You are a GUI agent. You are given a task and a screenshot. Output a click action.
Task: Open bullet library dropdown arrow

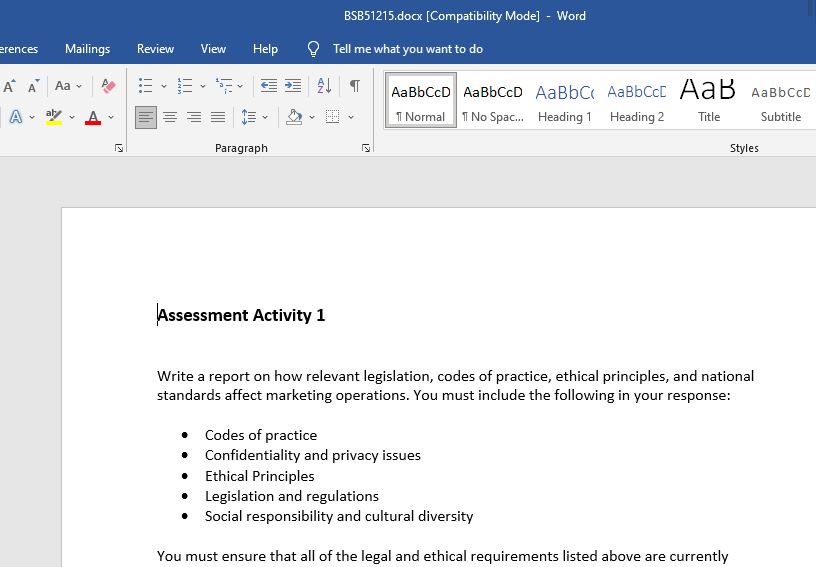click(163, 86)
